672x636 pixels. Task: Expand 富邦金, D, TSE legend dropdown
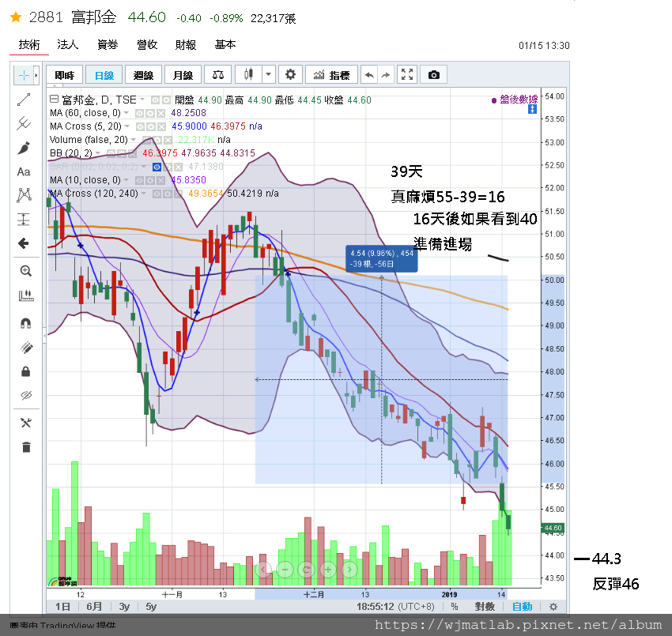tap(143, 100)
